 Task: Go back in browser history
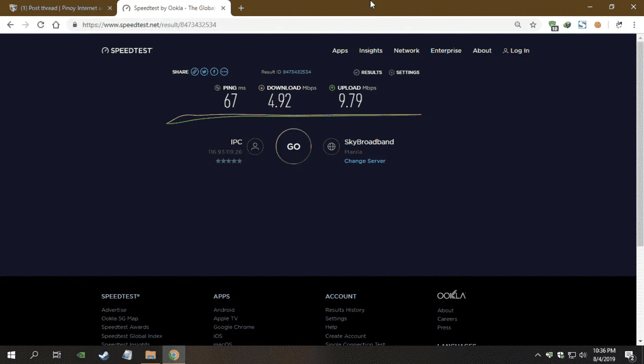tap(10, 25)
